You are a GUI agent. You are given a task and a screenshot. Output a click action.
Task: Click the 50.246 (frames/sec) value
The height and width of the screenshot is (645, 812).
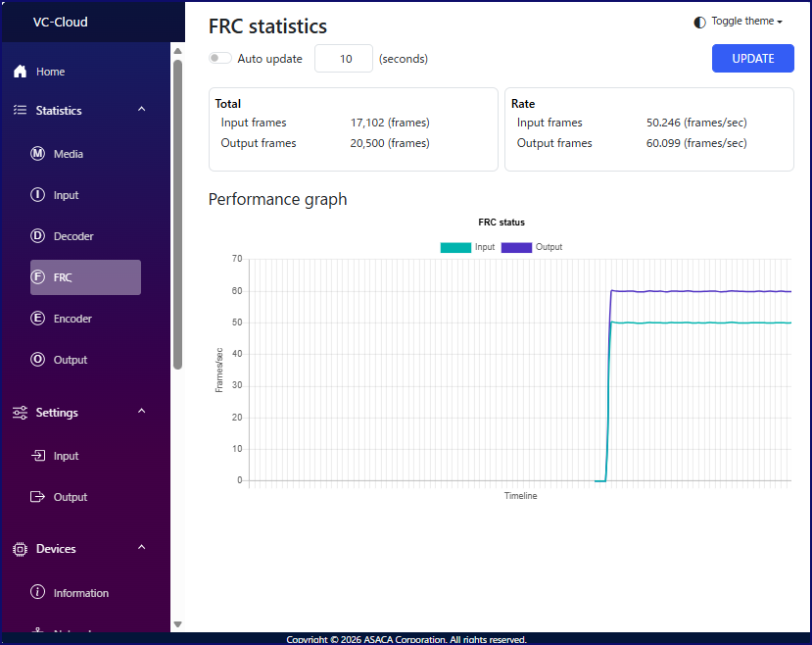click(x=696, y=123)
